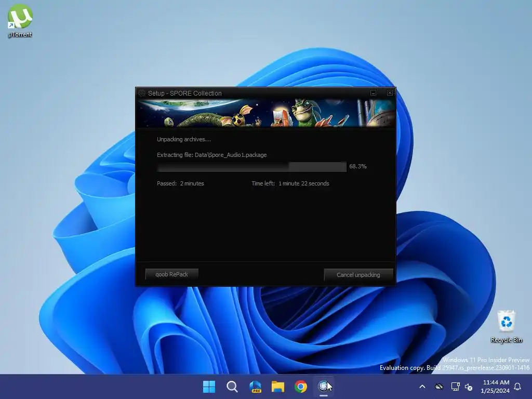Screen dimensions: 532x399
Task: Minimize the SPORE Collection setup window
Action: click(373, 93)
